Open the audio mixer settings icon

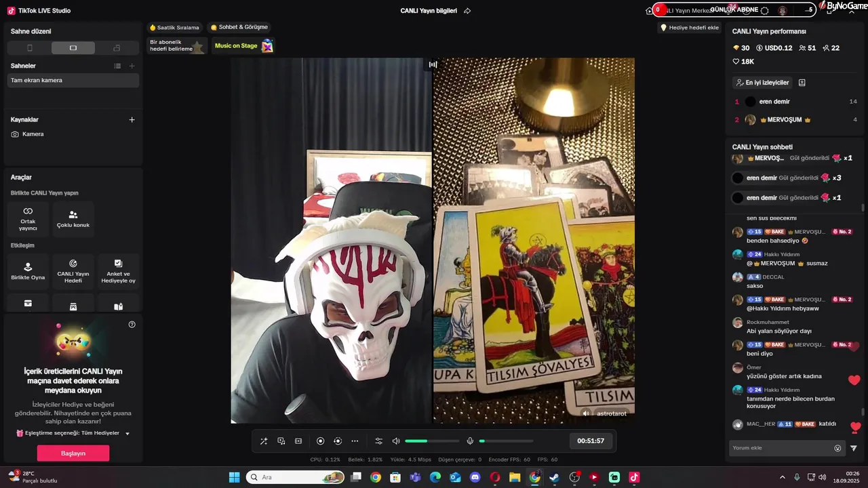point(378,441)
